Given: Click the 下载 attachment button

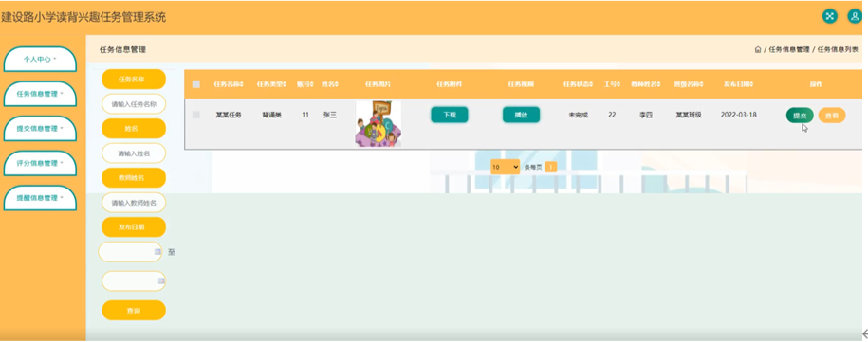Looking at the screenshot, I should (450, 115).
